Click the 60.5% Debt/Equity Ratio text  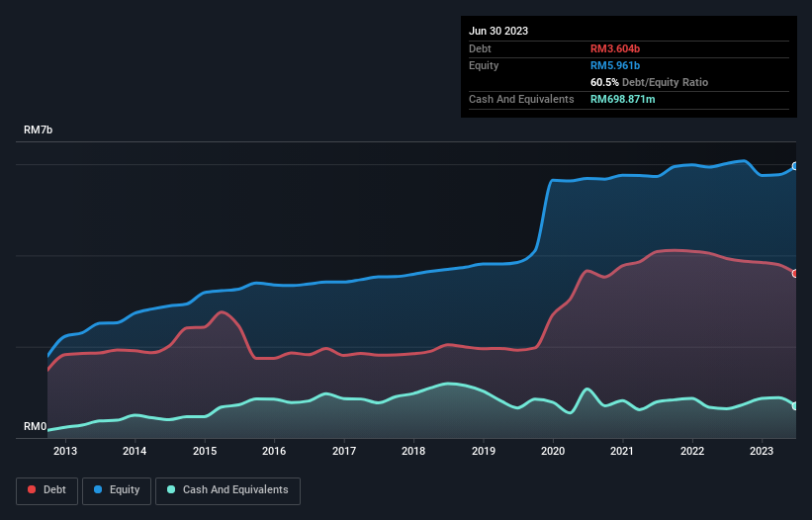pyautogui.click(x=649, y=82)
